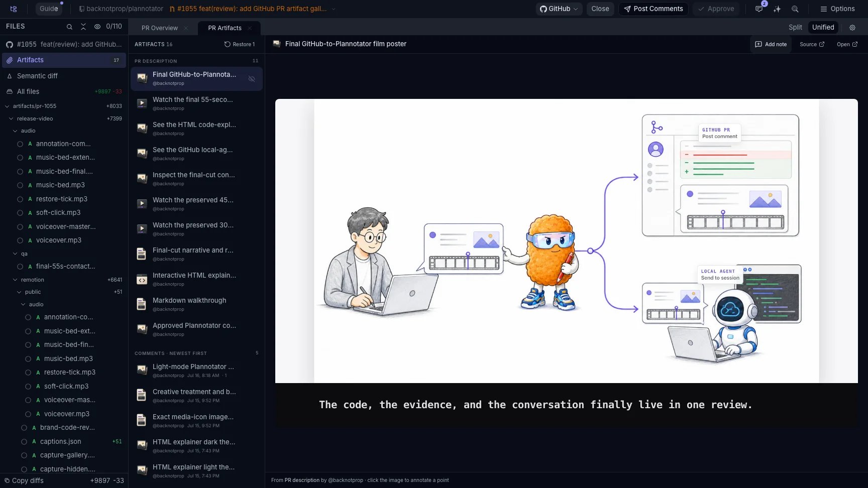The image size is (868, 488).
Task: Show All files view
Action: 64,91
